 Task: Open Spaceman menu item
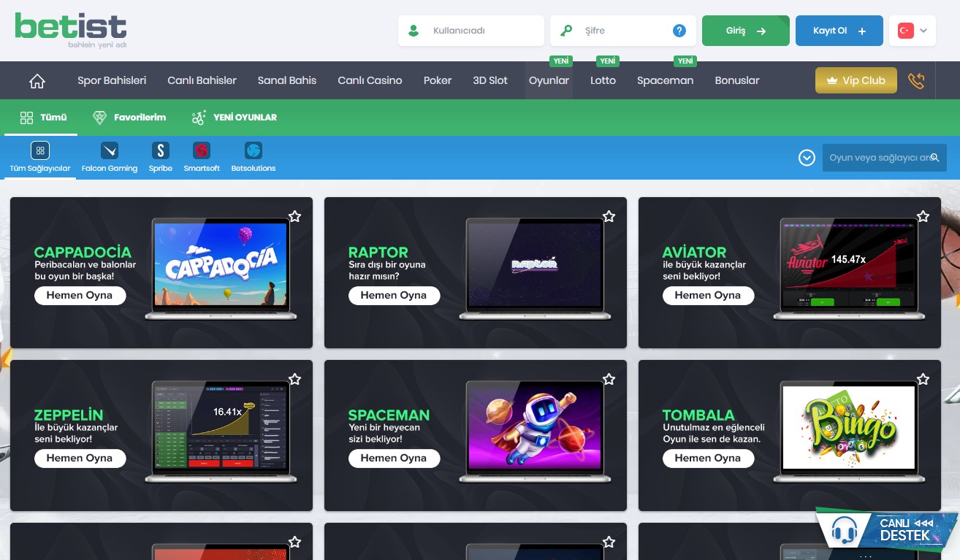coord(665,80)
